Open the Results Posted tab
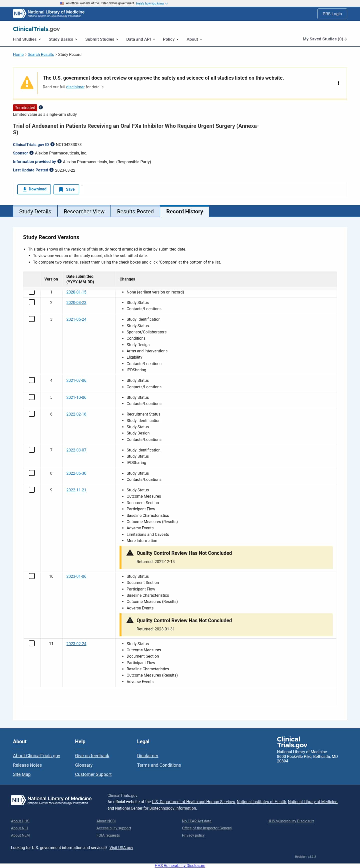This screenshot has width=360, height=868. pos(135,211)
